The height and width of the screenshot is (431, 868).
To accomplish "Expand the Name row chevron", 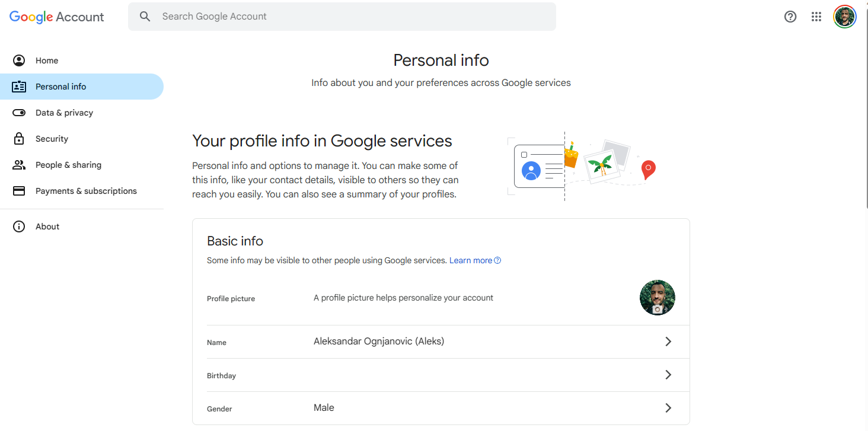I will coord(668,341).
